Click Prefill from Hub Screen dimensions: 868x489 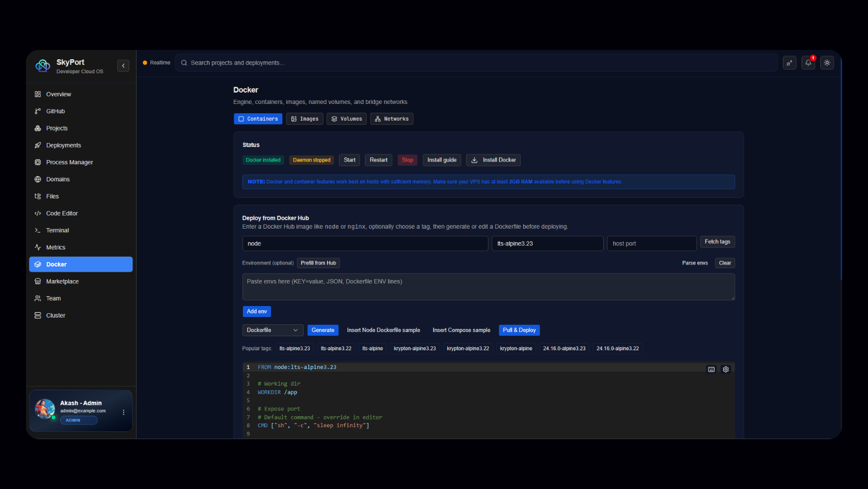pos(318,263)
